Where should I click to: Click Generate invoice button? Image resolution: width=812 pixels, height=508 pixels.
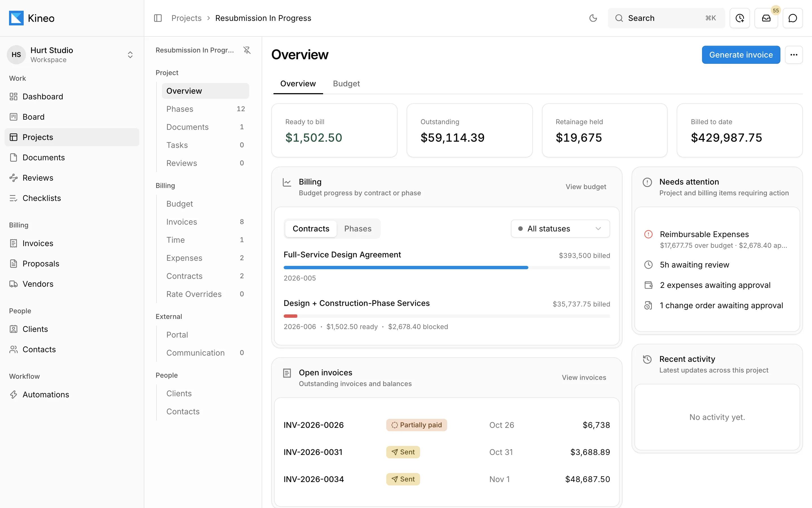click(x=741, y=55)
